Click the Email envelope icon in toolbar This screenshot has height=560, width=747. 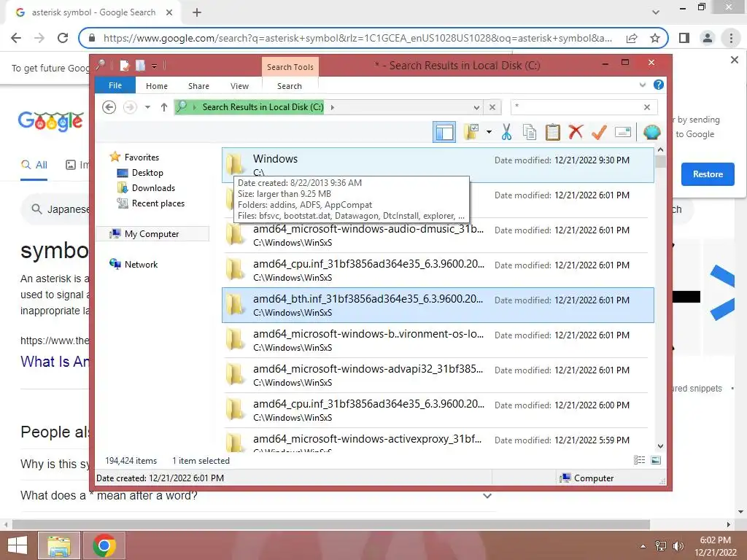[623, 132]
